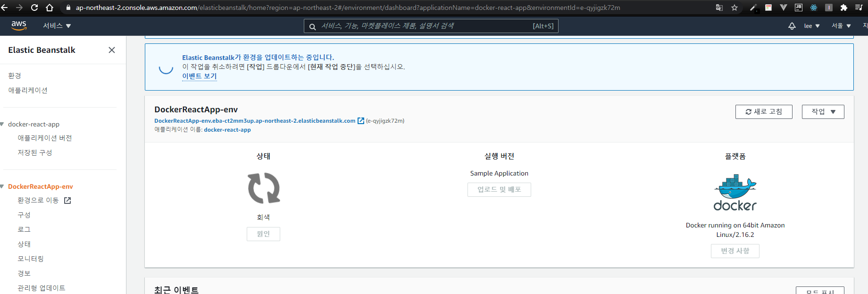
Task: Go back with the browser back arrow
Action: point(4,8)
